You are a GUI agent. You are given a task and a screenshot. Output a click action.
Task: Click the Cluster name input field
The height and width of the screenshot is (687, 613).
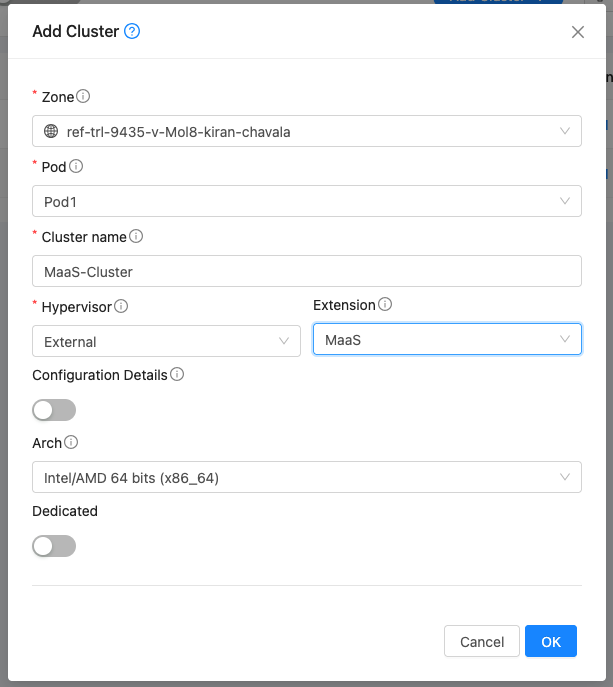pos(306,272)
